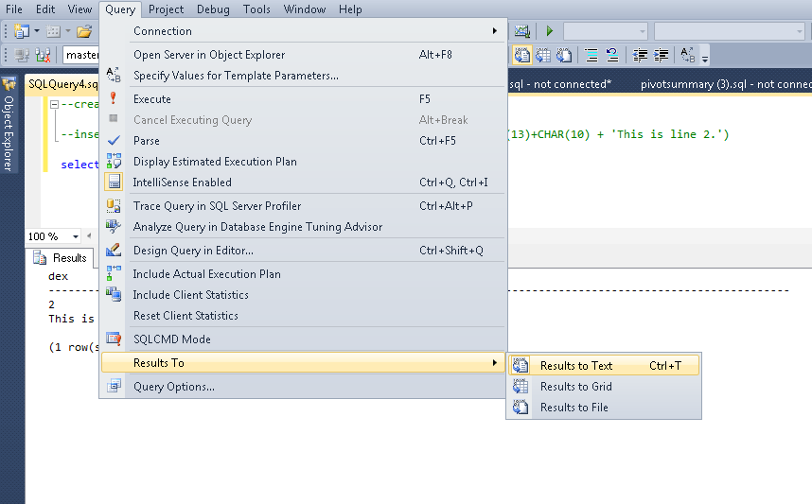Click the Comment out selected lines icon
Screen dimensions: 812x504
pyautogui.click(x=591, y=55)
